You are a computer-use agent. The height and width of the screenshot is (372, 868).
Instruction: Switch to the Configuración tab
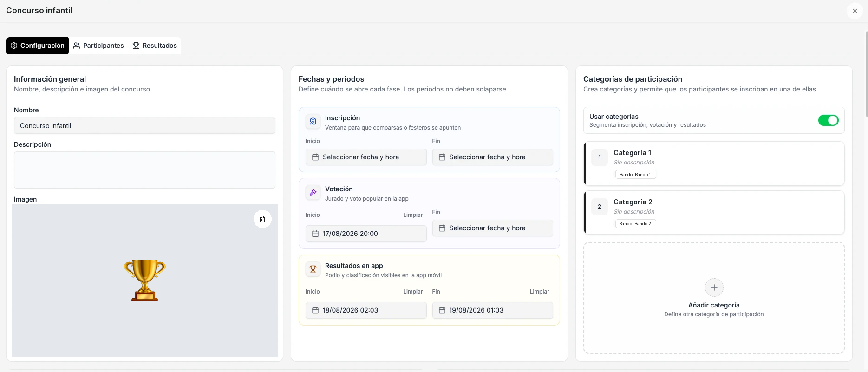[x=38, y=46]
